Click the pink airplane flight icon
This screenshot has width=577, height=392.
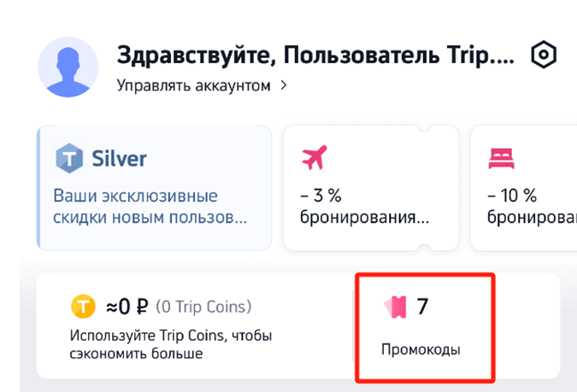click(315, 157)
